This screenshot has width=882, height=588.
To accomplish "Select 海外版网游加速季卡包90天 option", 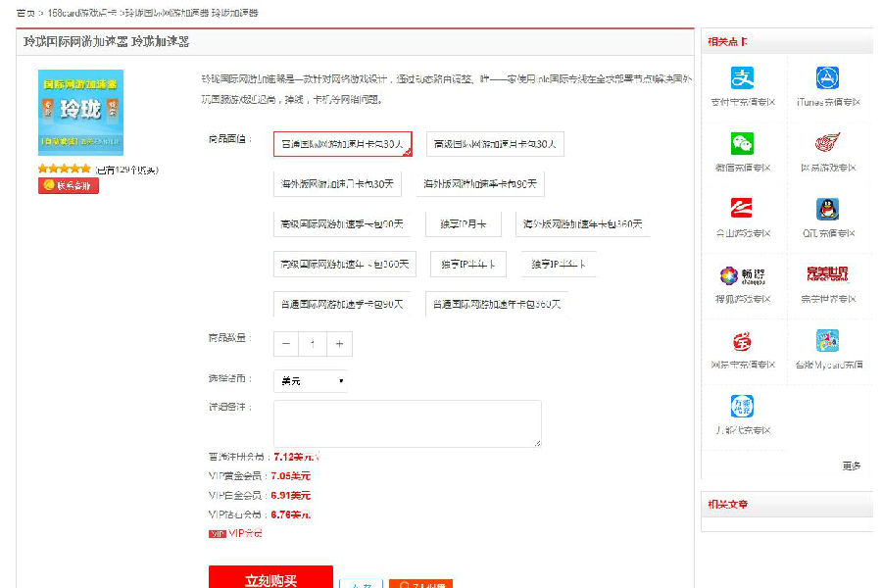I will [x=480, y=184].
